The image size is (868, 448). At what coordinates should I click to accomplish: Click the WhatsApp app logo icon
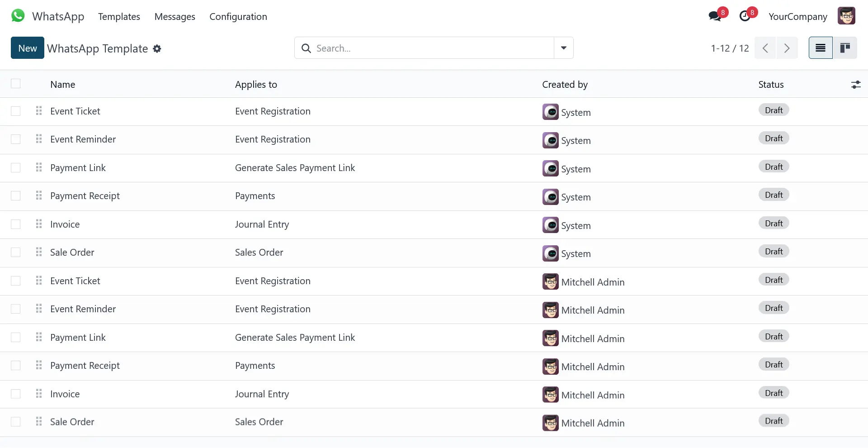(x=18, y=16)
